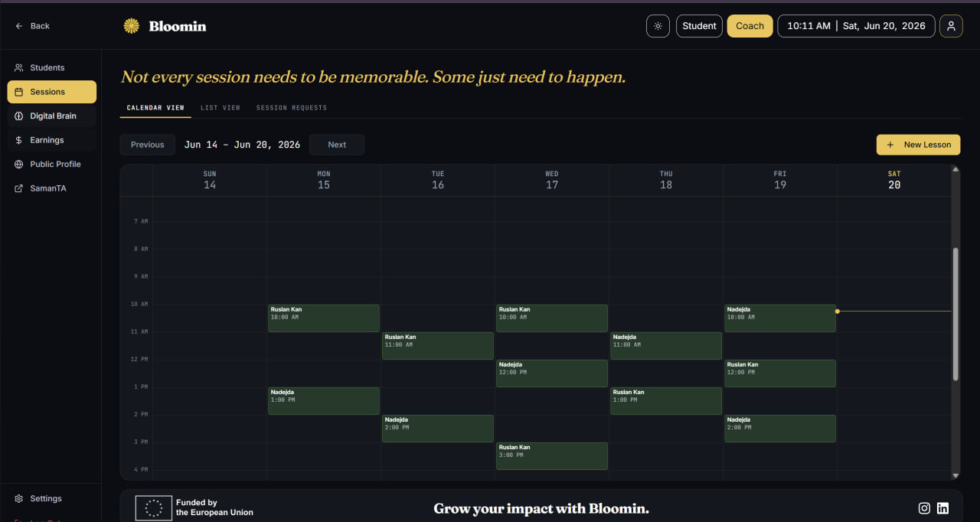This screenshot has height=522, width=980.
Task: Open Friday 10:00 AM Nadejda session
Action: pyautogui.click(x=780, y=318)
